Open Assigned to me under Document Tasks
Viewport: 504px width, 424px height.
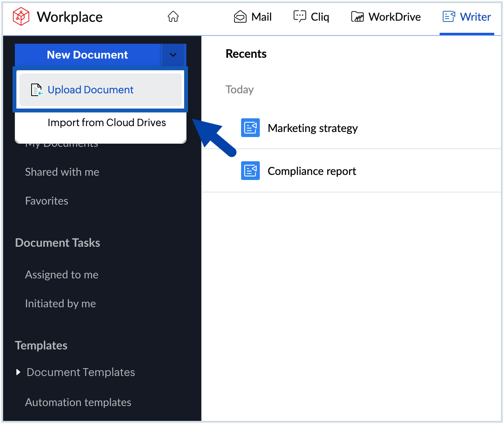[61, 274]
